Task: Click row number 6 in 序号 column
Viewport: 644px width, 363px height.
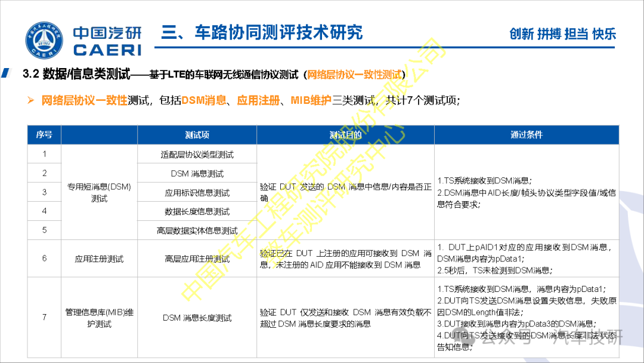Action: [44, 258]
